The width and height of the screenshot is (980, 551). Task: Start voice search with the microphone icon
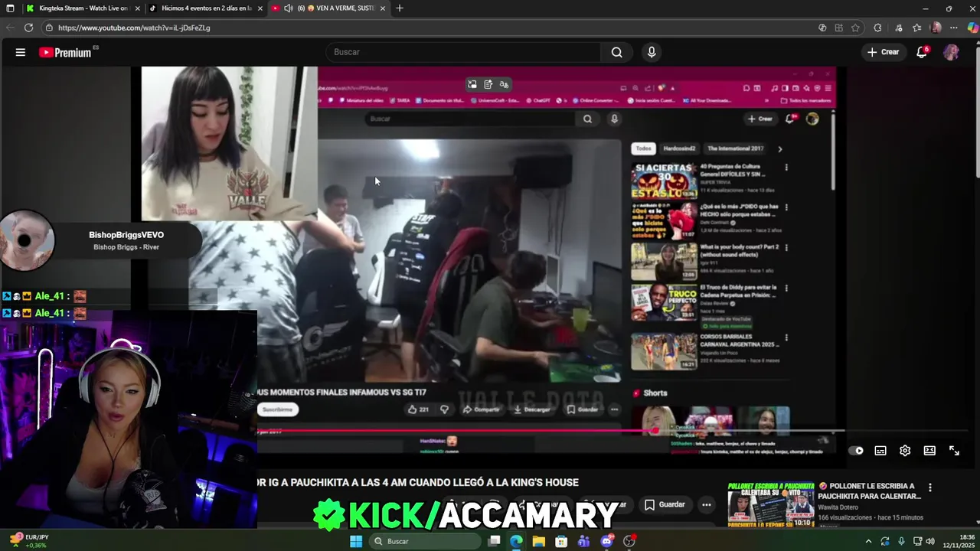[652, 52]
